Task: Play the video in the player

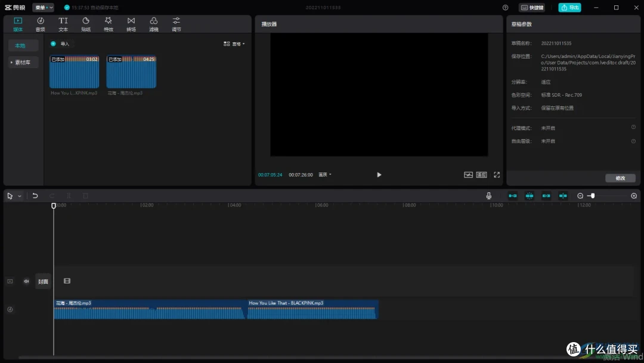Action: point(379,175)
